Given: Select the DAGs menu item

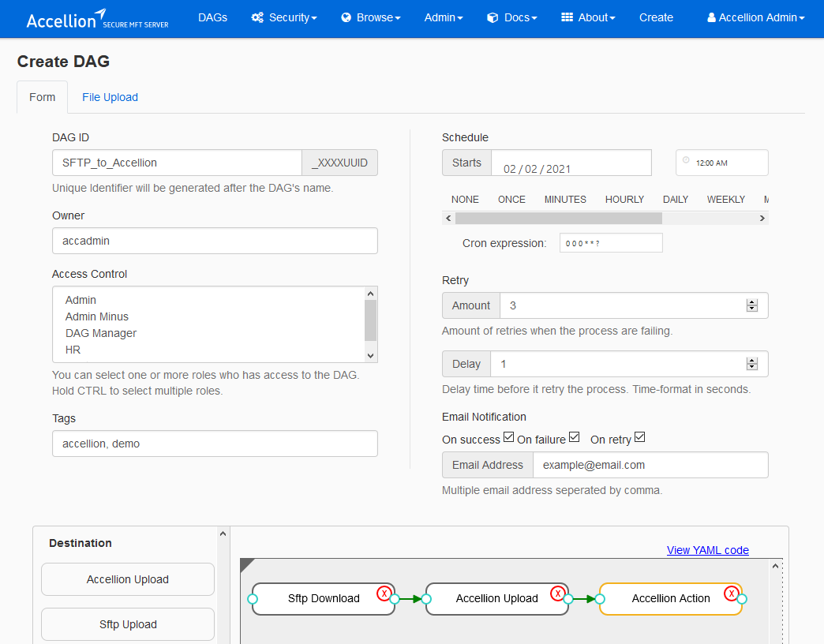Looking at the screenshot, I should click(212, 17).
